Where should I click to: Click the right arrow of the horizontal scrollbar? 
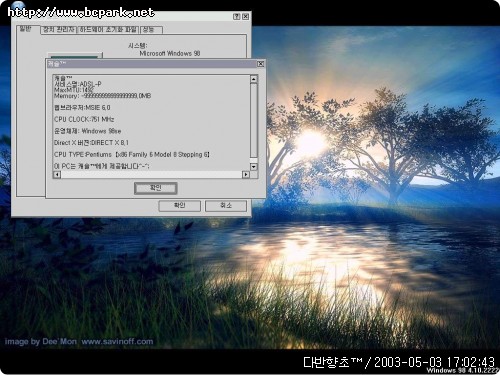click(x=246, y=174)
